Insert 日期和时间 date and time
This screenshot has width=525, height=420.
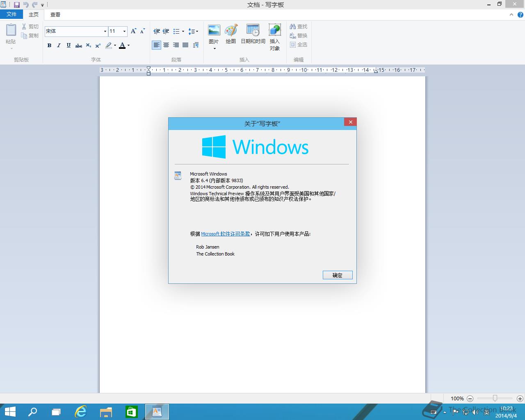[253, 34]
